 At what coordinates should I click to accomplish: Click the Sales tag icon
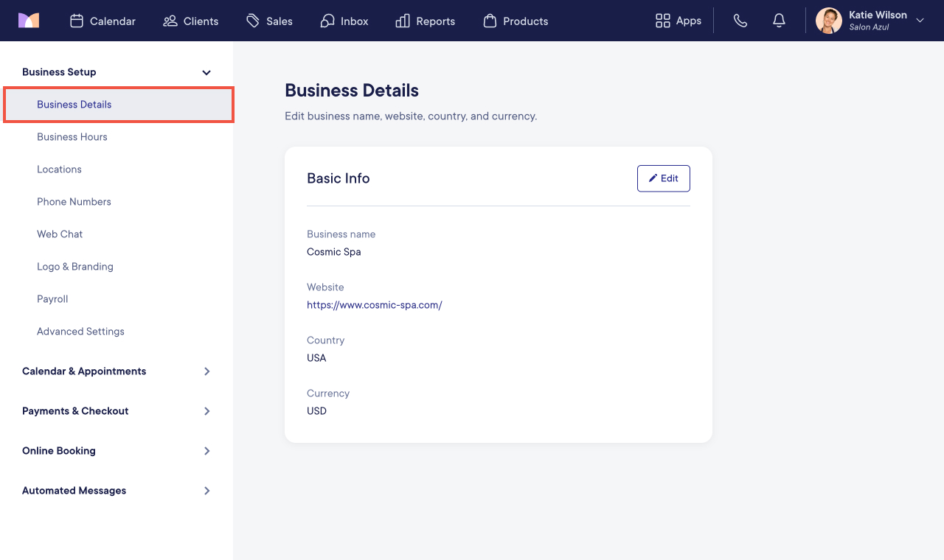click(253, 21)
